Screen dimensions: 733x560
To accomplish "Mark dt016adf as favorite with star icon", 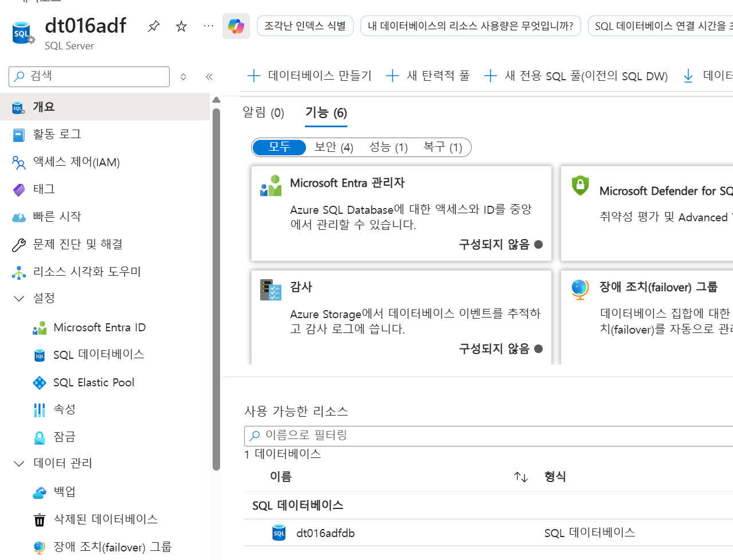I will click(x=181, y=26).
